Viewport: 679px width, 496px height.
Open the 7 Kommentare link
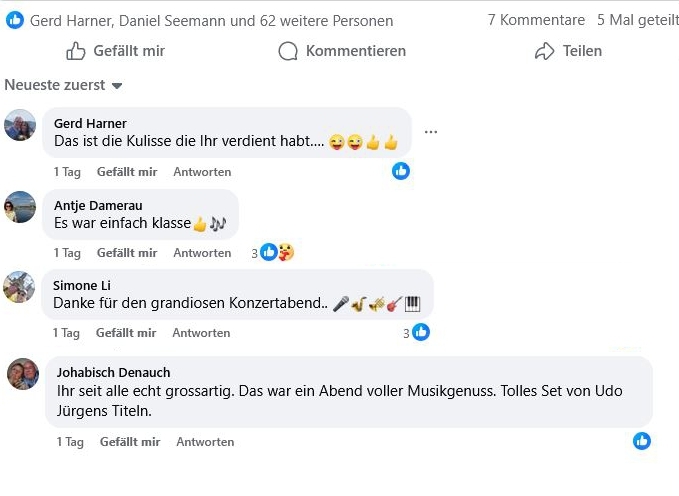(x=536, y=20)
